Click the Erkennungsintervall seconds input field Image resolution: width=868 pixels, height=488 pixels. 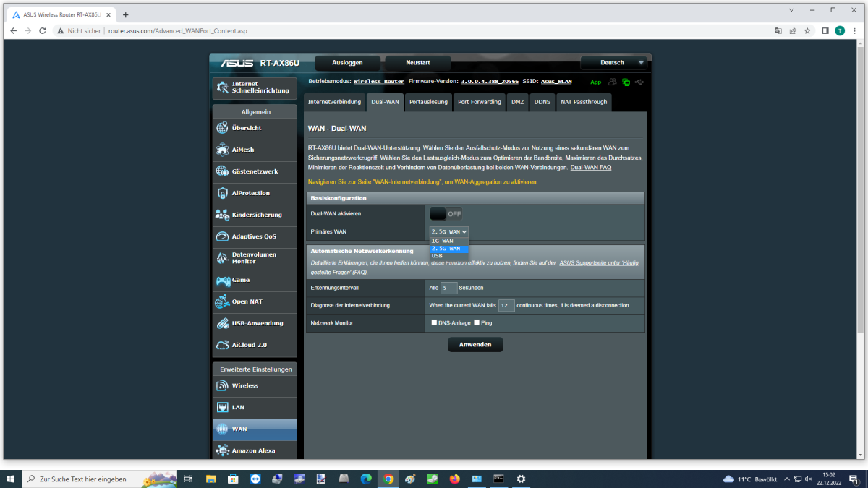(x=449, y=288)
